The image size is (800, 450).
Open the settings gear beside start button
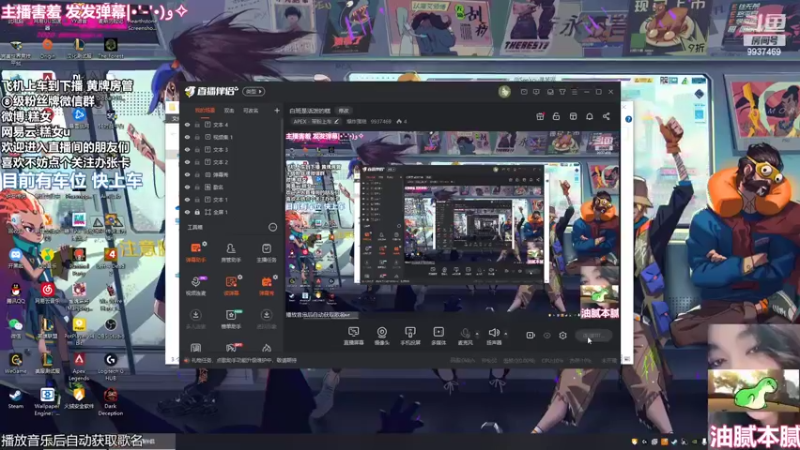pos(563,335)
